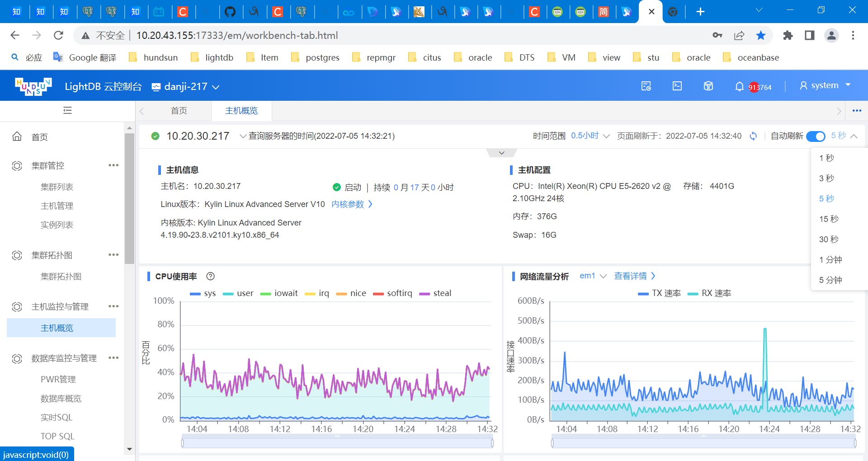Open the danji-217 cluster dropdown

pos(186,87)
